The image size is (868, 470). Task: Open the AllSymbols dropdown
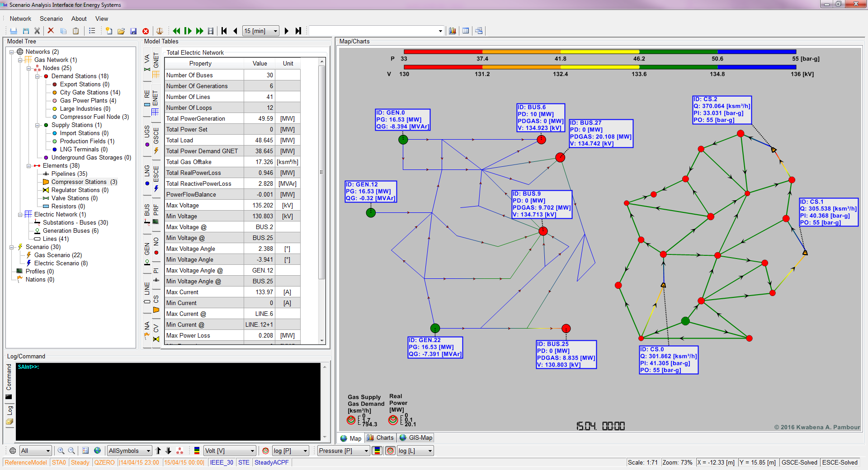tap(148, 451)
